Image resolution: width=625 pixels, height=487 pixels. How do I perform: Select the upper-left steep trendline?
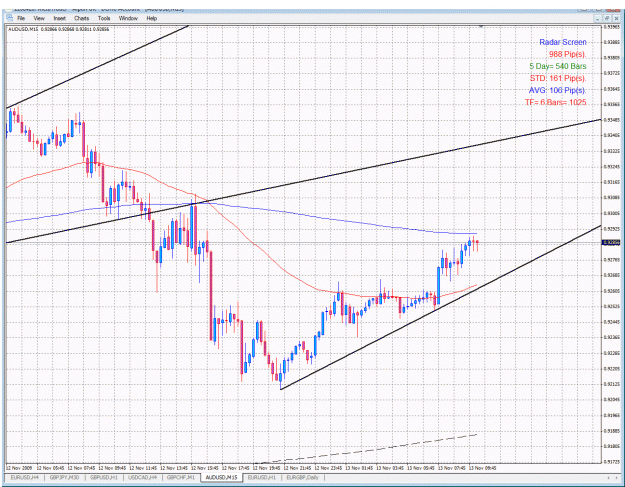[96, 67]
